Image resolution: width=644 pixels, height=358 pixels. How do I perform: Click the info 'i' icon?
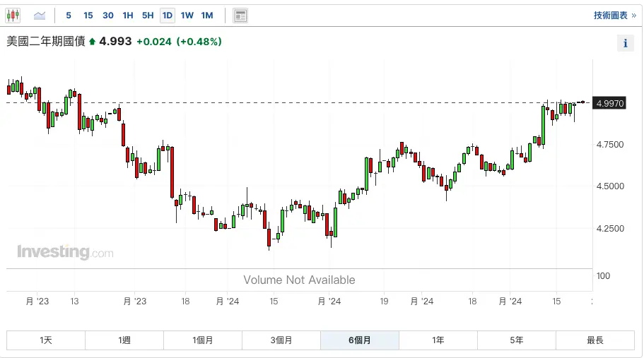click(x=625, y=43)
